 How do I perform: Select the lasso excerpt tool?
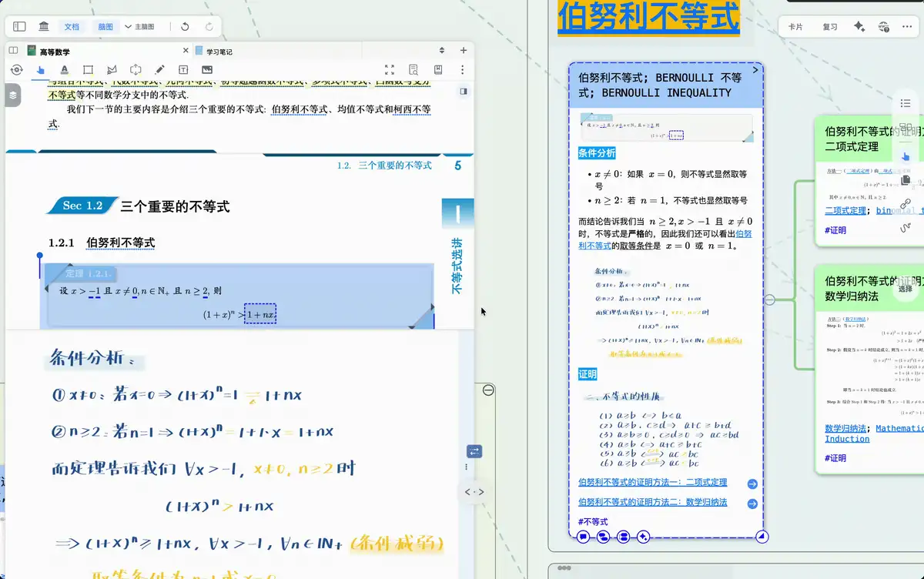coord(112,70)
